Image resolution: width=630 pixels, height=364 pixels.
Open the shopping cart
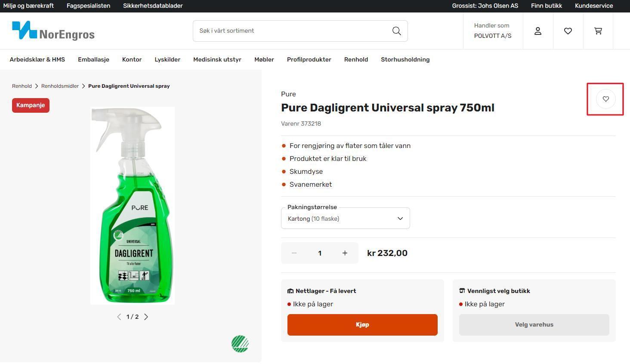[598, 31]
